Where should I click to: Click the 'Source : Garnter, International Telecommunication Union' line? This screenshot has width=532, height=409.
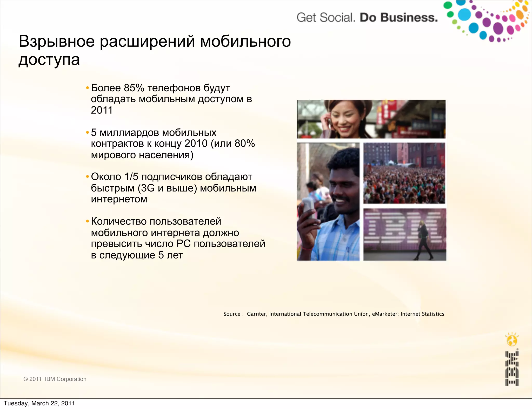(x=334, y=314)
